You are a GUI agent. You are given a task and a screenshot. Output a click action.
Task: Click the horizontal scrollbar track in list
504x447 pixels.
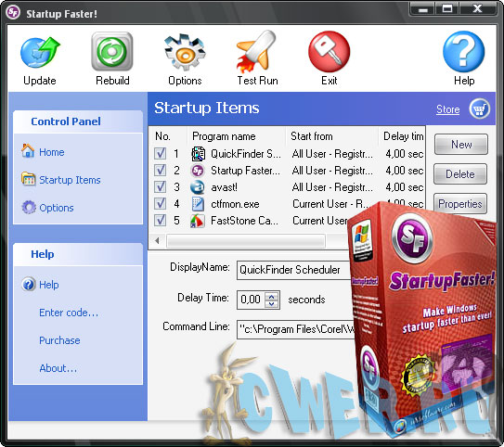[246, 241]
